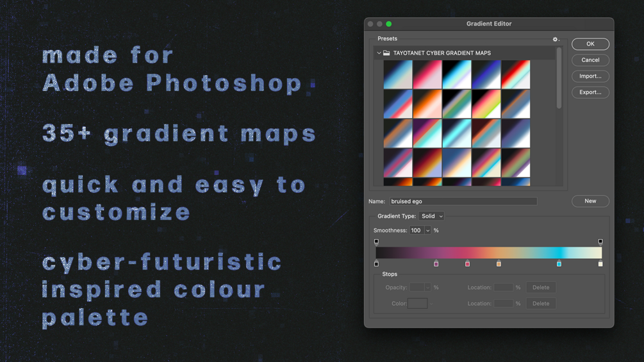
Task: Choose fourth-row first preset, pink-and-blue striped gradient
Action: (x=398, y=163)
